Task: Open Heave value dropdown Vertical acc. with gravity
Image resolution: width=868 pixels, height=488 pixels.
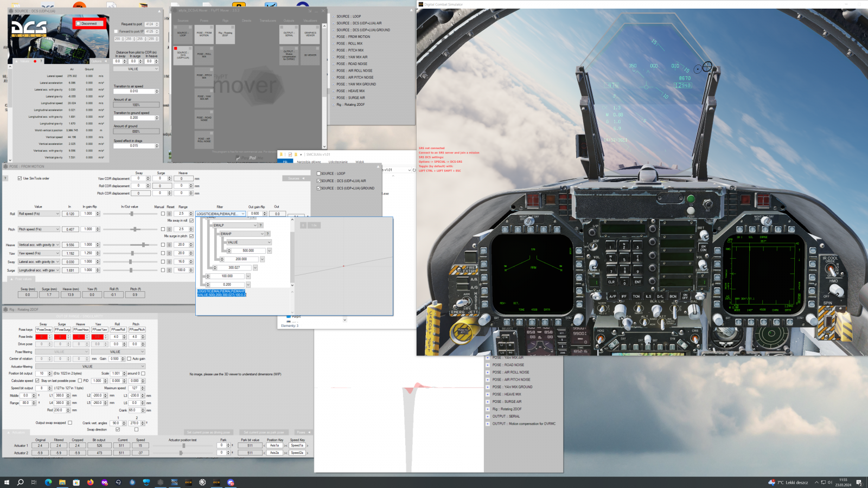Action: point(39,245)
